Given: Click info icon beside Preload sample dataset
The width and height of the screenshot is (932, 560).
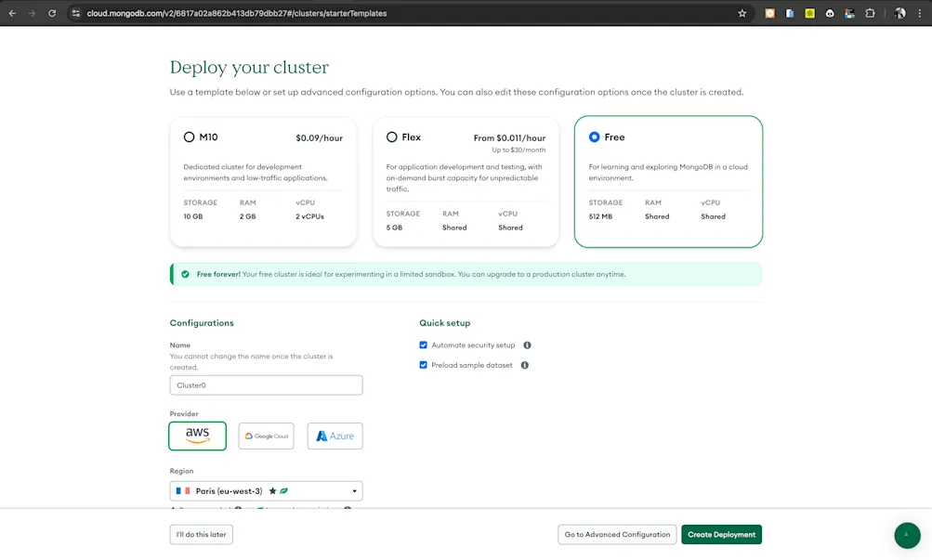Looking at the screenshot, I should tap(523, 365).
